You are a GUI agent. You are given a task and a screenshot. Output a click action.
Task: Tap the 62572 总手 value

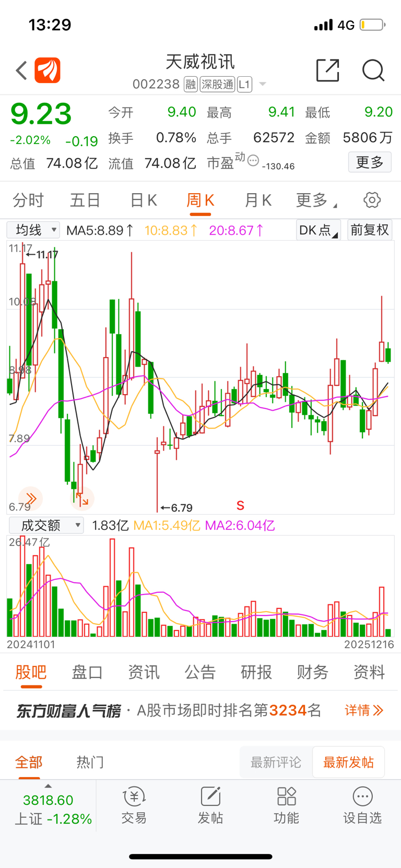click(x=274, y=138)
